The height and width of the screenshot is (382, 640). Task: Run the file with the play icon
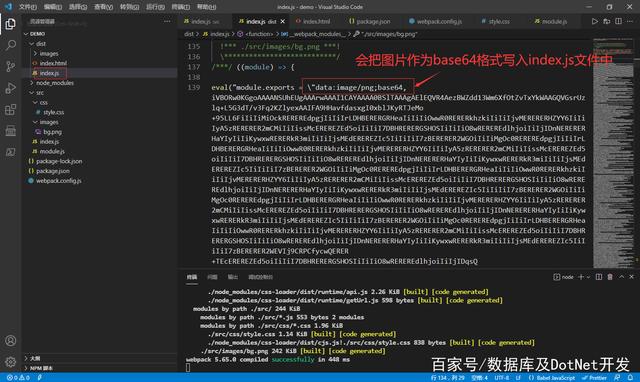coord(595,21)
